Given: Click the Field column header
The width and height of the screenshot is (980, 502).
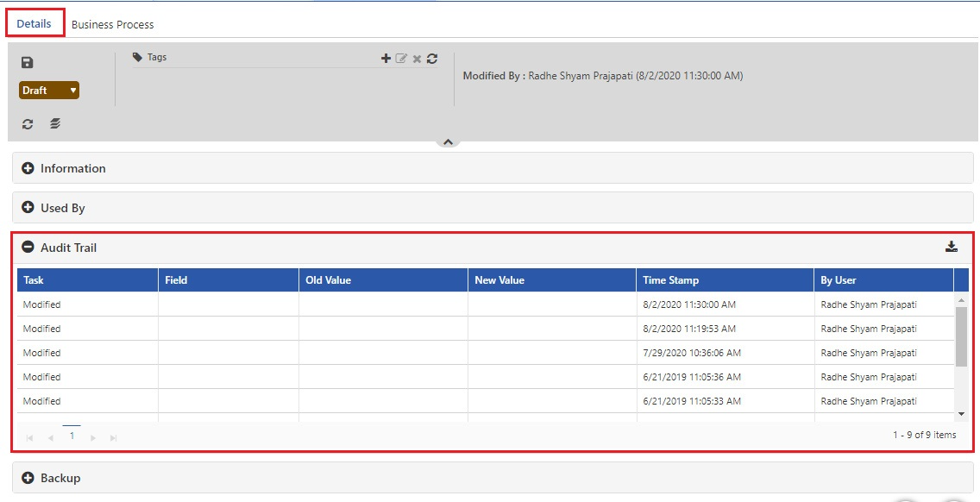Looking at the screenshot, I should 229,280.
